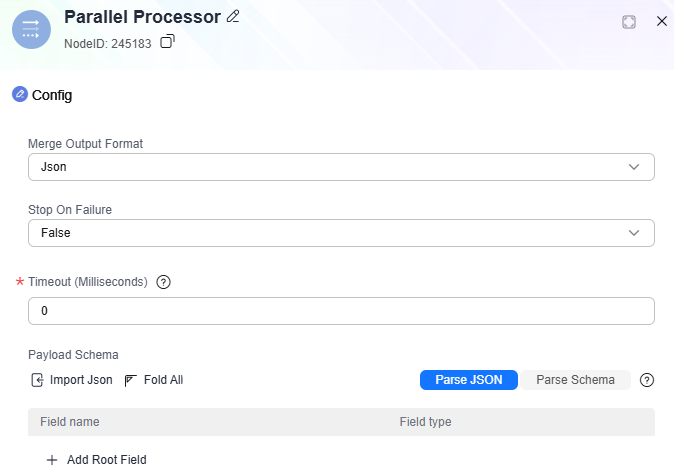Image resolution: width=674 pixels, height=476 pixels.
Task: Click the Parallel Processor node icon
Action: click(31, 30)
